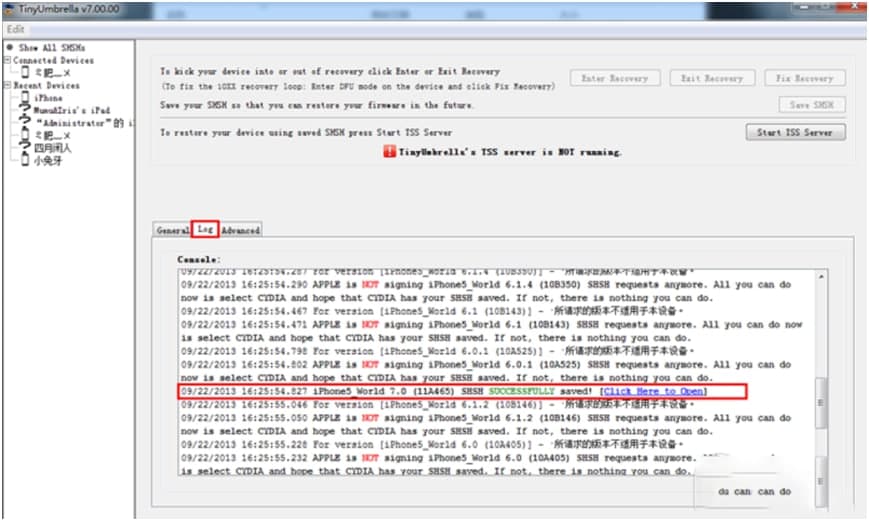
Task: Click the Show All SHSHs bullet icon
Action: [x=9, y=47]
